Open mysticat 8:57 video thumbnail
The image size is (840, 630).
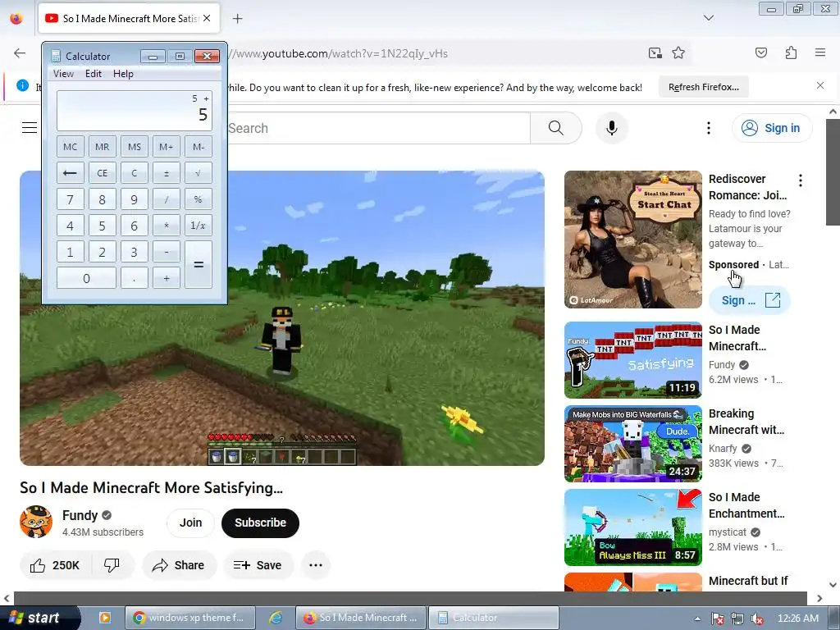pyautogui.click(x=632, y=527)
